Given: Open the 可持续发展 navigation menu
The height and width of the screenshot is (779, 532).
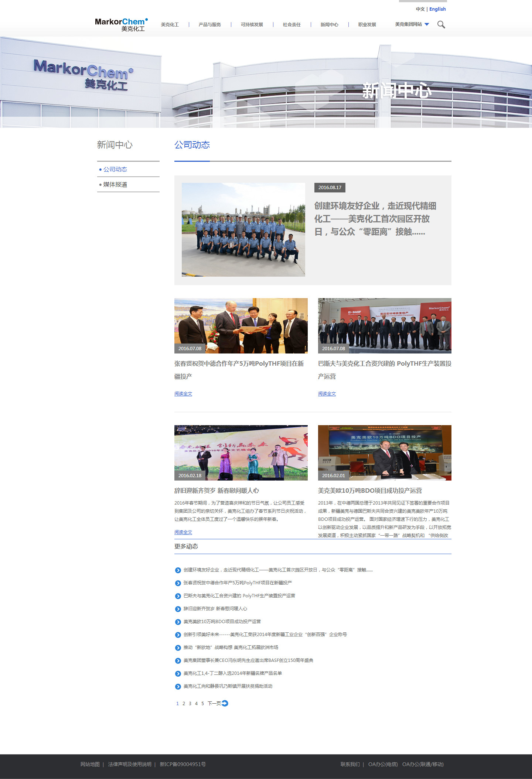Looking at the screenshot, I should point(252,25).
